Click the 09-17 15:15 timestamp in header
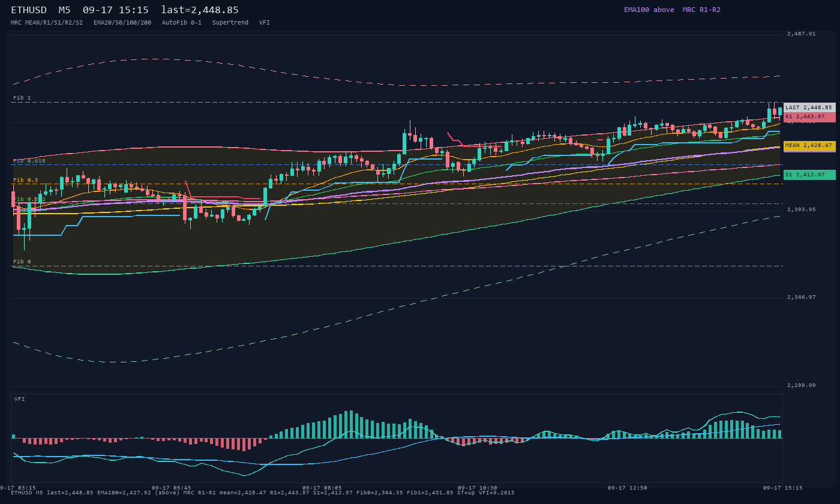This screenshot has width=840, height=504. point(116,10)
